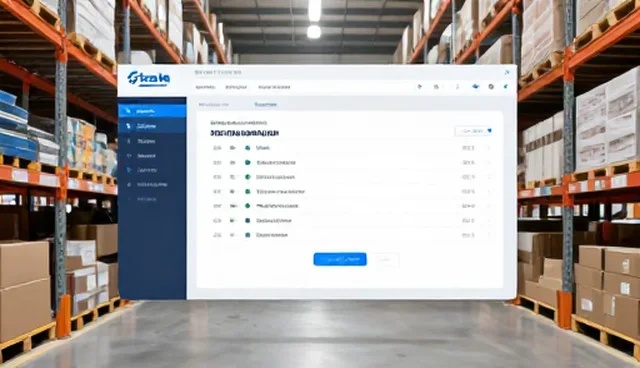Click the first link in the header navigation
The width and height of the screenshot is (640, 368).
tap(205, 87)
